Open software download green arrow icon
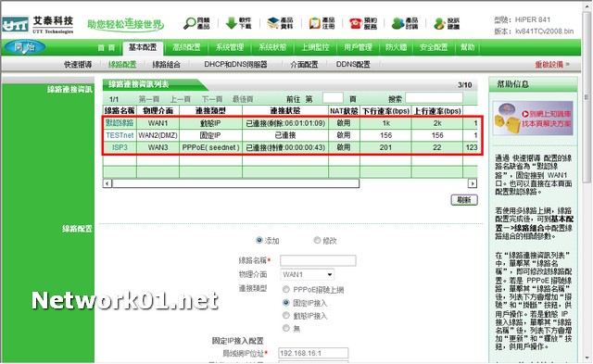The width and height of the screenshot is (593, 364). coord(231,23)
